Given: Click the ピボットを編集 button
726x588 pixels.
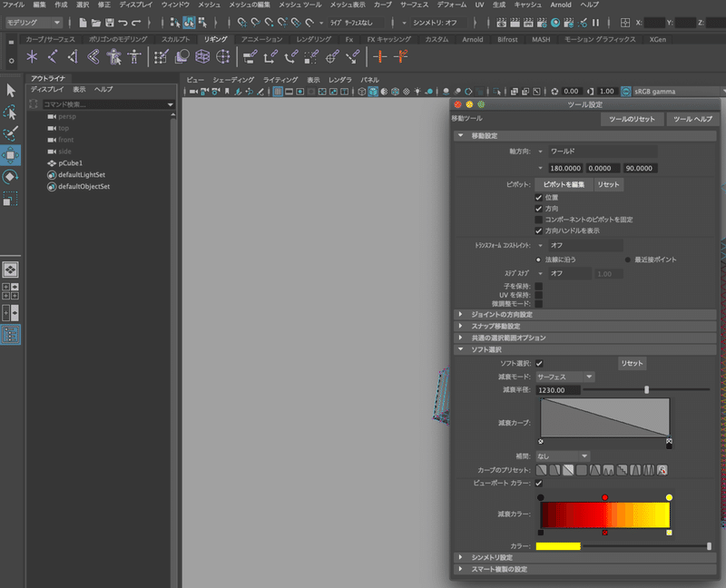Looking at the screenshot, I should 563,184.
